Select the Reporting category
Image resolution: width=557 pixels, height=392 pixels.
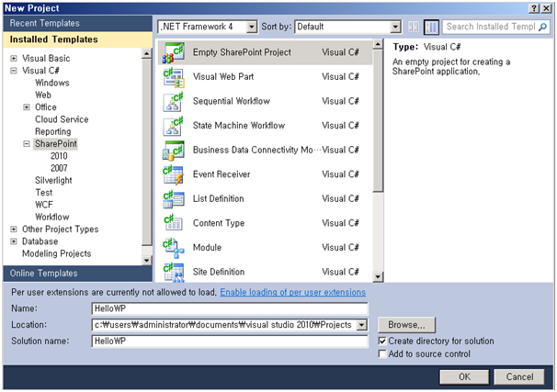pyautogui.click(x=53, y=131)
